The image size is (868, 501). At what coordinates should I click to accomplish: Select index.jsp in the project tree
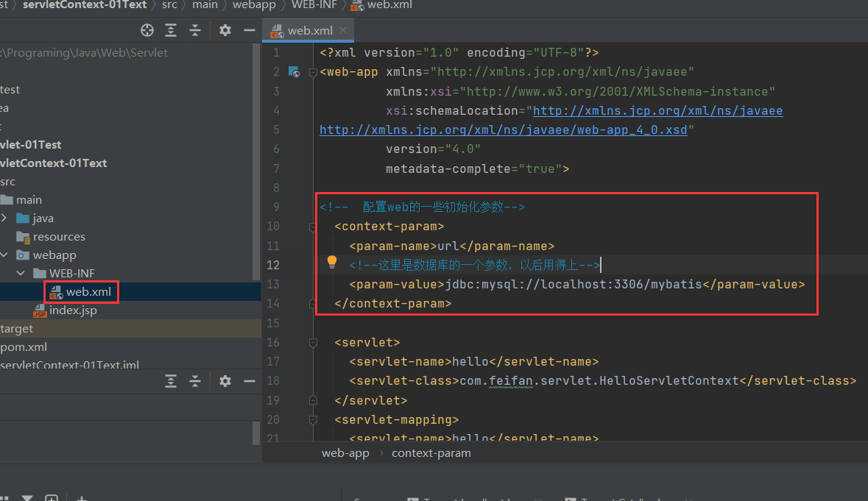(73, 310)
